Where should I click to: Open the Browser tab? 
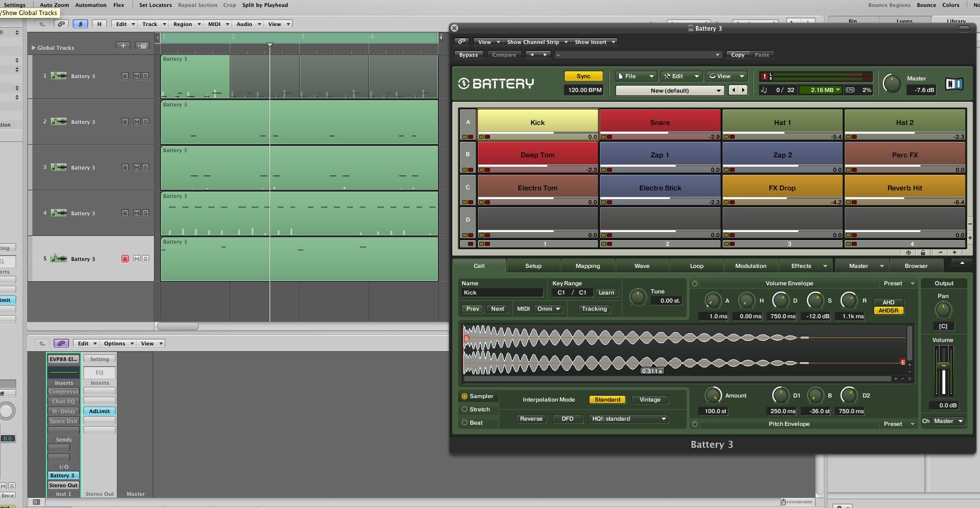click(x=916, y=266)
